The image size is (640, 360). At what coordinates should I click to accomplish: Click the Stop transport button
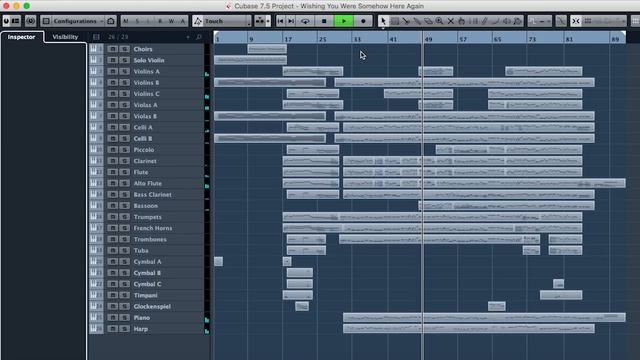[x=324, y=21]
